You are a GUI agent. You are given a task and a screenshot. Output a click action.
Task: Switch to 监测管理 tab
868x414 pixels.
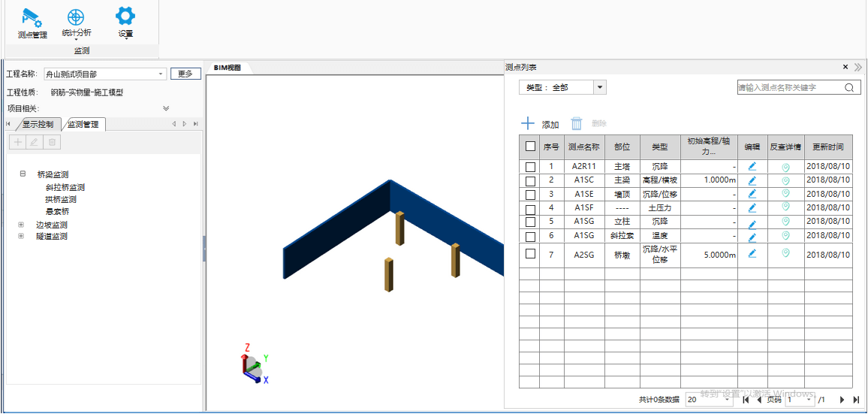pyautogui.click(x=83, y=124)
